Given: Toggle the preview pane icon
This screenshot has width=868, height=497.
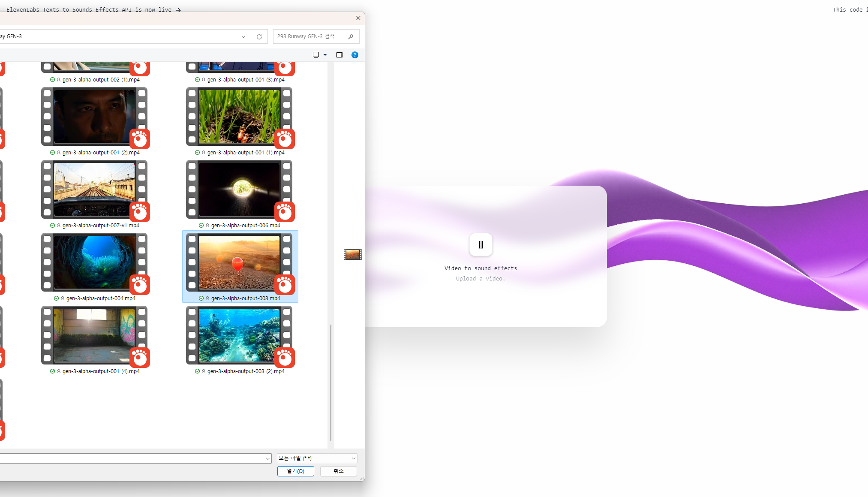Looking at the screenshot, I should tap(339, 55).
